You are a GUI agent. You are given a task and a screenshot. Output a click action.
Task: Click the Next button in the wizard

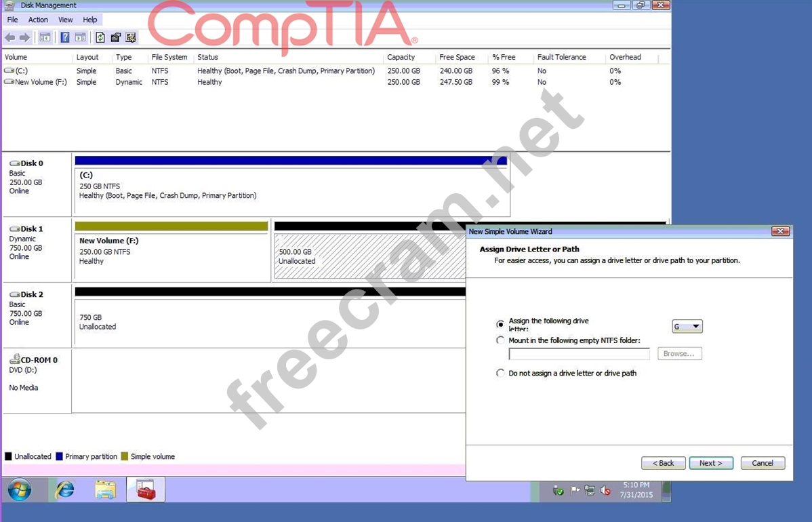(711, 463)
